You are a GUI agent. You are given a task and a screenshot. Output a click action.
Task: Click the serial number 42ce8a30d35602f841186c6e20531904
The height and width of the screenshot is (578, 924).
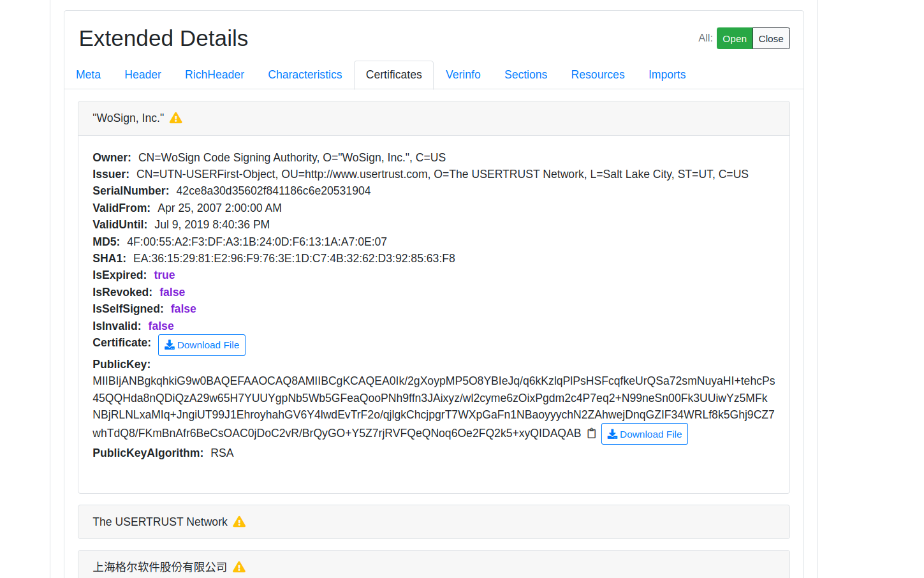[x=274, y=191]
